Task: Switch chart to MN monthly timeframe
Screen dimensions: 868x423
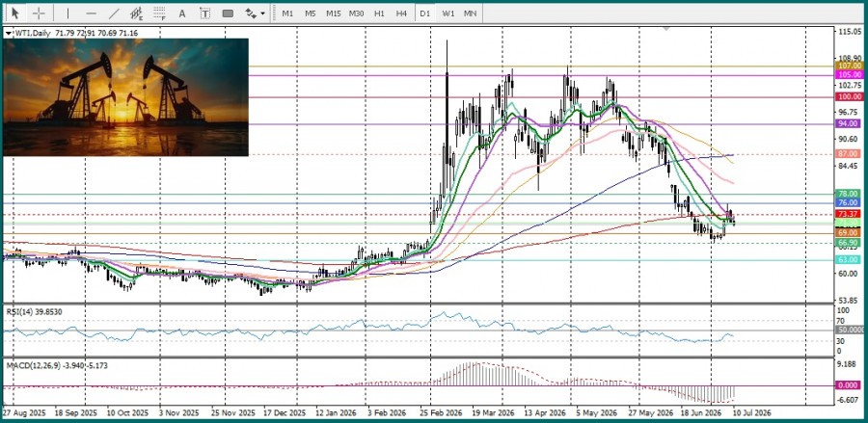Action: (470, 13)
